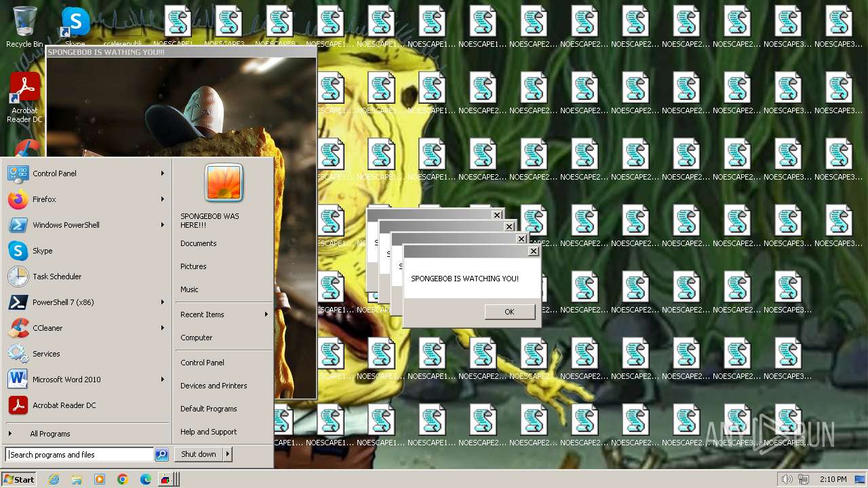Click the user account picture in the Start menu

(x=224, y=183)
